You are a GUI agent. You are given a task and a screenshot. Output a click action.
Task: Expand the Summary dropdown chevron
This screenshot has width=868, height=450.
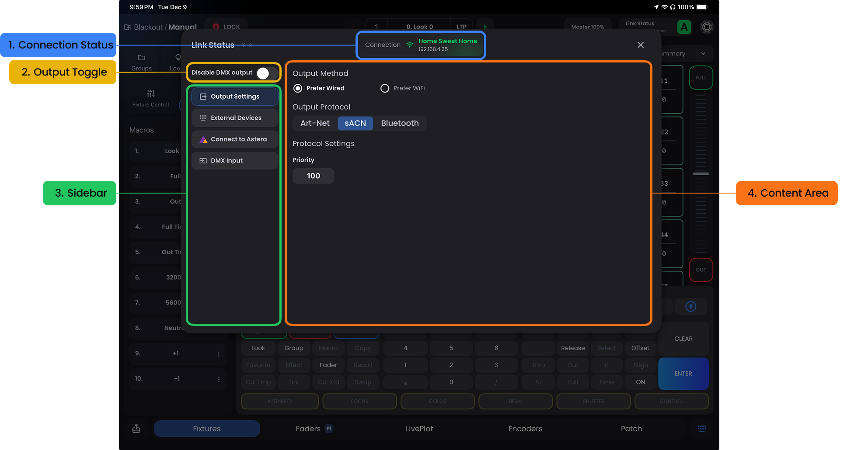tap(703, 54)
